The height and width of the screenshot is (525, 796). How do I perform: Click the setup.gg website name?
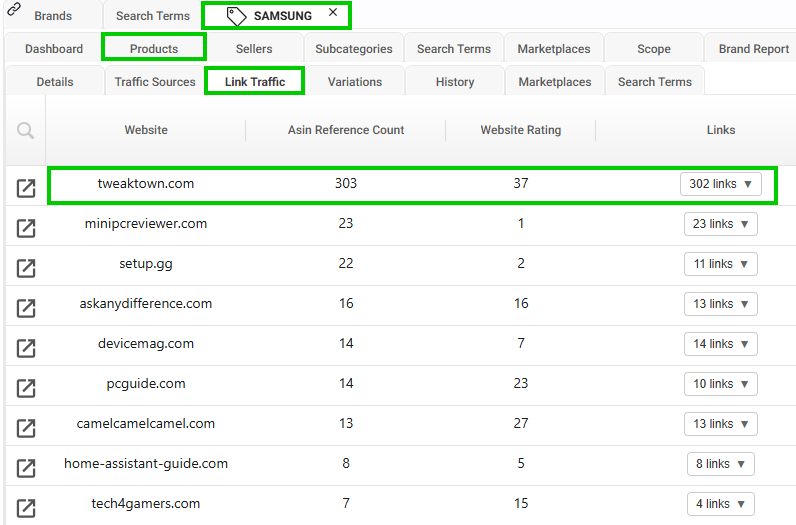tap(146, 264)
